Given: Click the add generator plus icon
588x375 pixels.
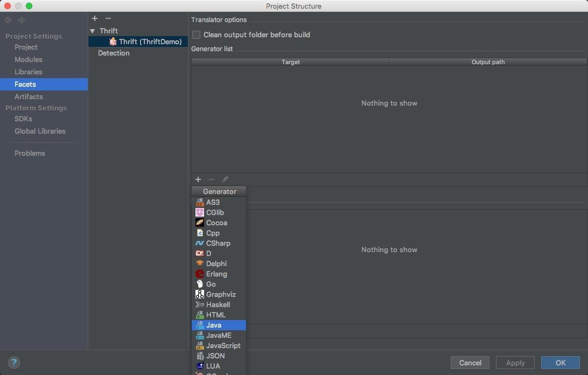Looking at the screenshot, I should 198,179.
